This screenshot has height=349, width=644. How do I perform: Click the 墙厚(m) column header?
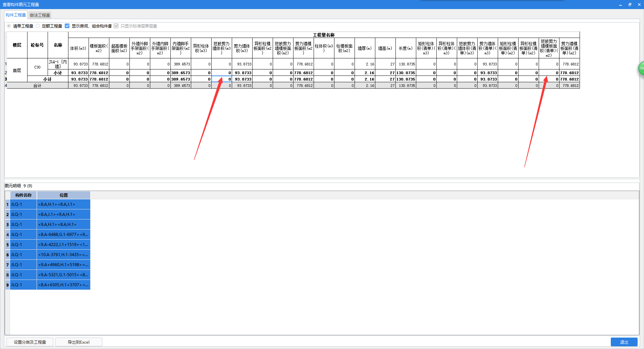[365, 48]
